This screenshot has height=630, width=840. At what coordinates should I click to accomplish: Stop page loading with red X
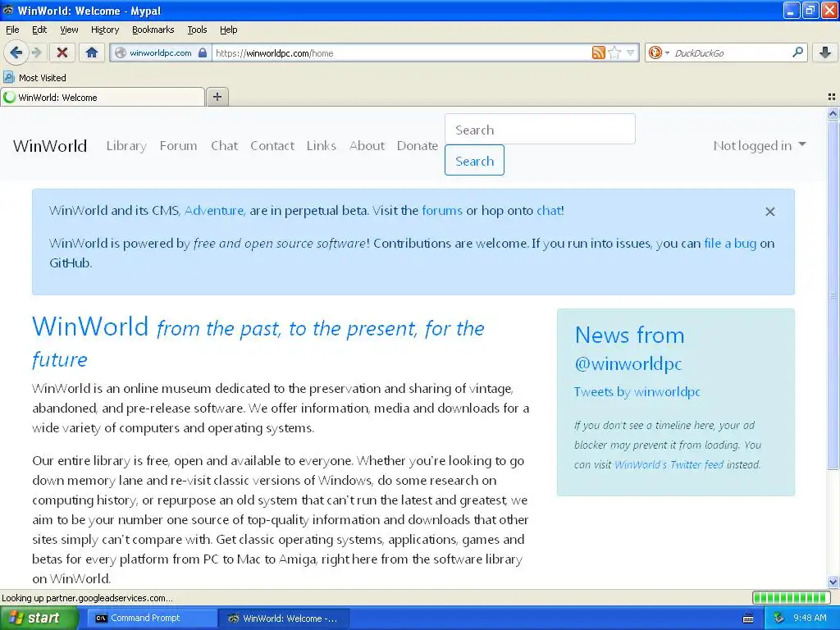pyautogui.click(x=62, y=52)
